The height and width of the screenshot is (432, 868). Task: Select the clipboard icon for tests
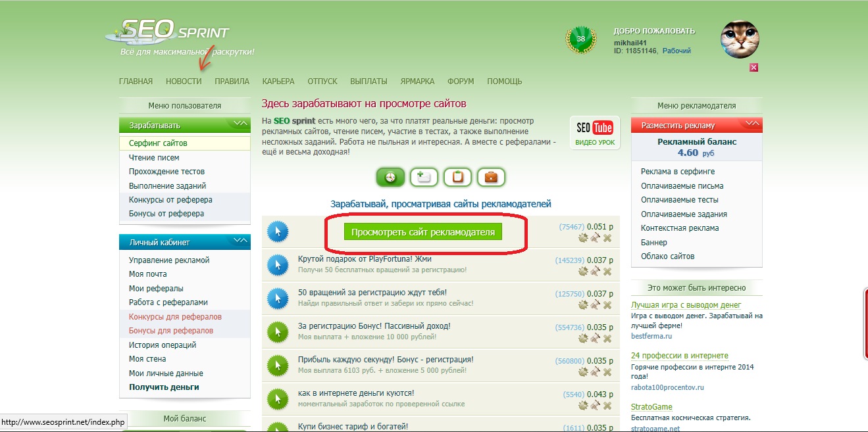[457, 177]
